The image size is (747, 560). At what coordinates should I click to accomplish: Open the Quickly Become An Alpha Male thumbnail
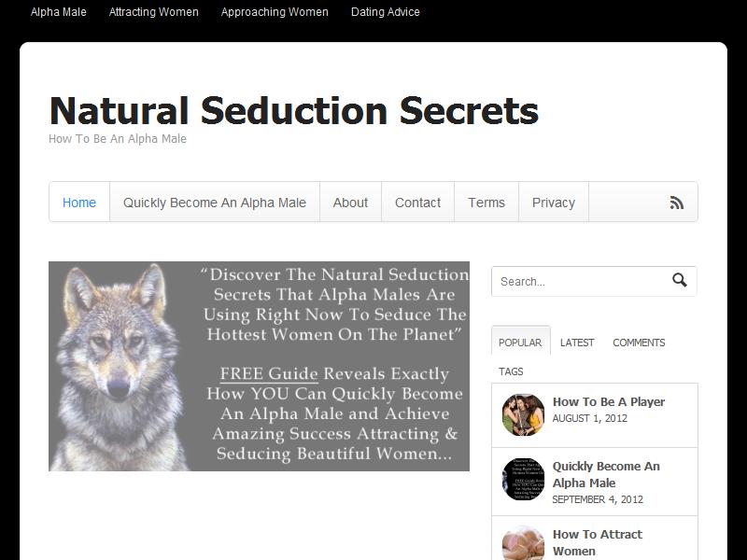[523, 480]
